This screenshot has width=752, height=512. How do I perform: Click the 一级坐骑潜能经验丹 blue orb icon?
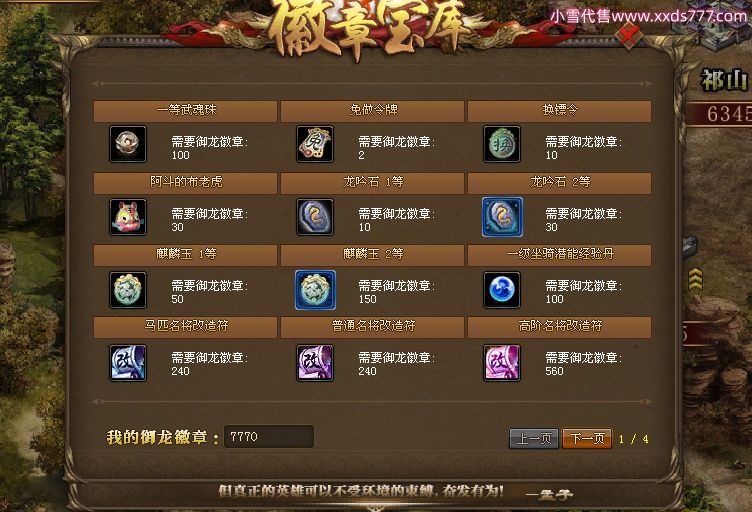pyautogui.click(x=502, y=290)
